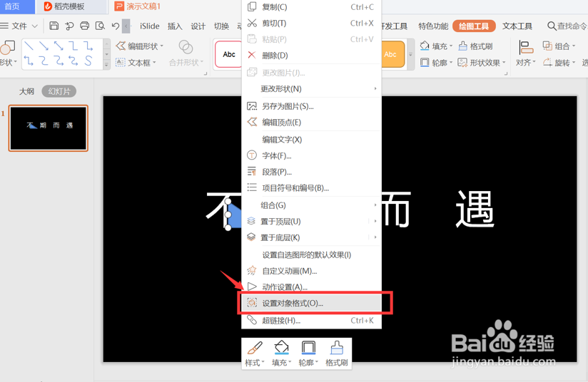Open the Edit Shape (编辑形状) tool

click(x=139, y=46)
